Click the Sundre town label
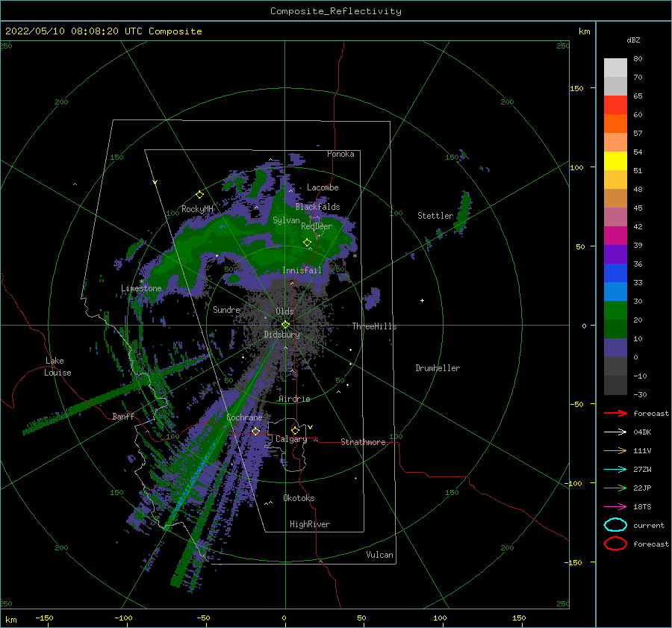 pyautogui.click(x=226, y=309)
